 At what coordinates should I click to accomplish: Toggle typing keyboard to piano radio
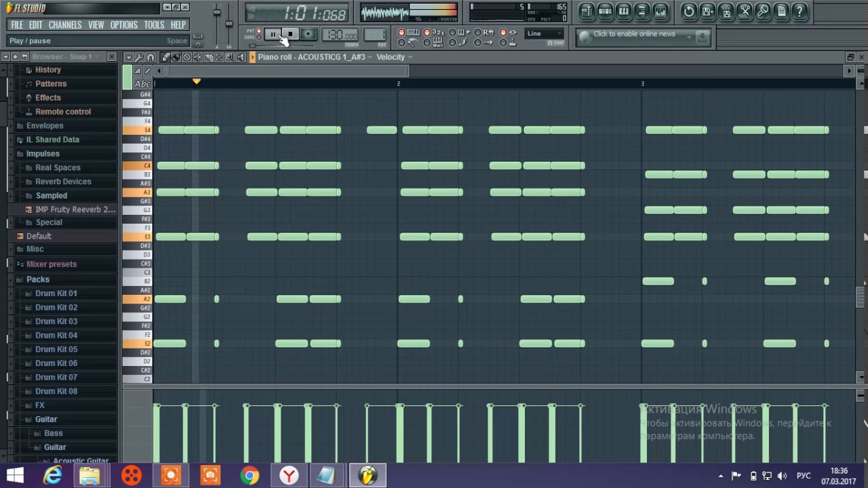tap(401, 33)
